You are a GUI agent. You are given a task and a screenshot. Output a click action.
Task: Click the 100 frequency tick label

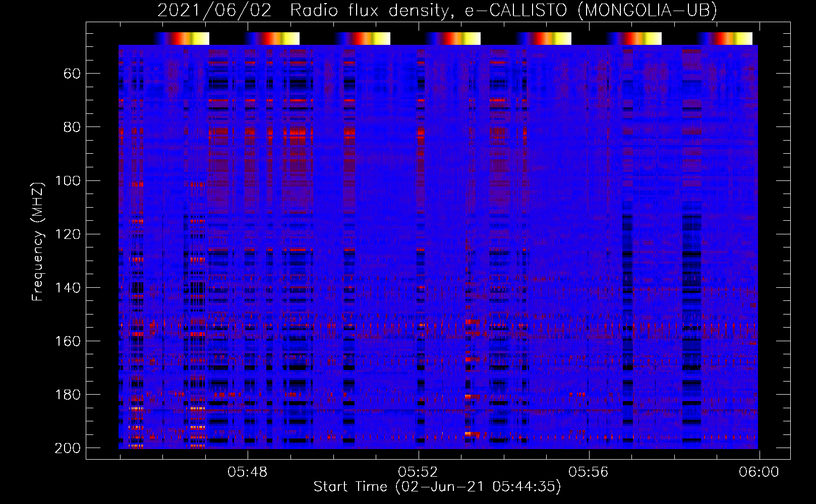68,180
